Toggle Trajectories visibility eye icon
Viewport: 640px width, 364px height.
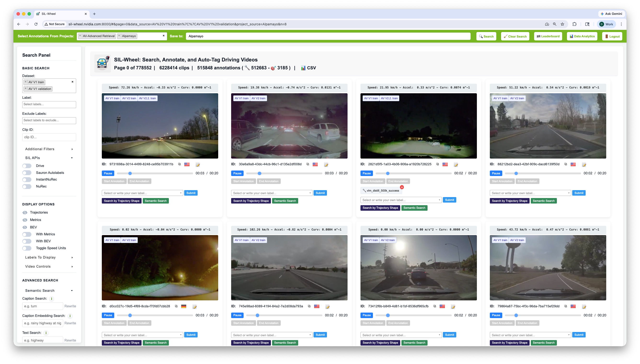(25, 213)
